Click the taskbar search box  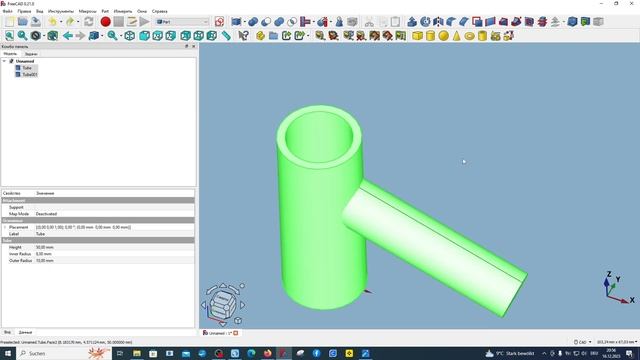coord(63,353)
